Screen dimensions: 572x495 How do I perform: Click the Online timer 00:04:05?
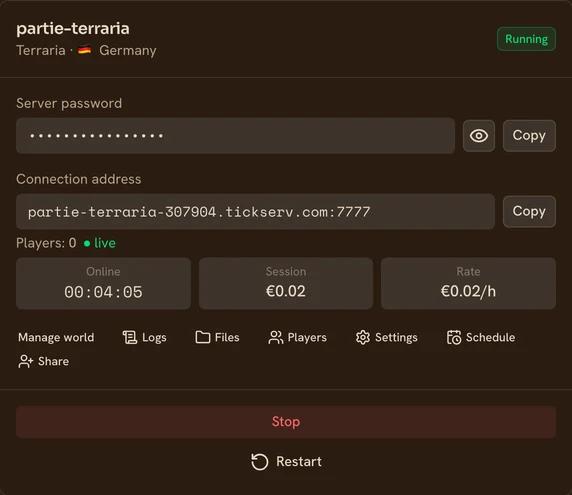(x=103, y=292)
